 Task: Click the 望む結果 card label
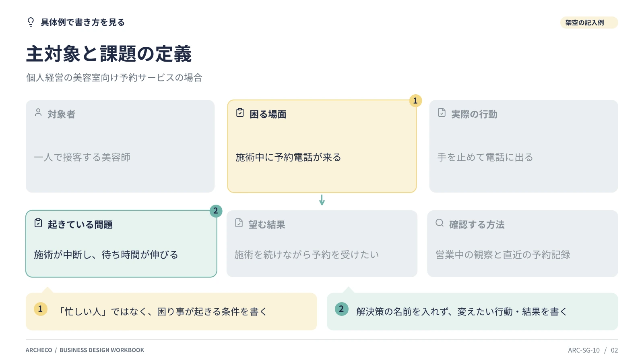(267, 224)
